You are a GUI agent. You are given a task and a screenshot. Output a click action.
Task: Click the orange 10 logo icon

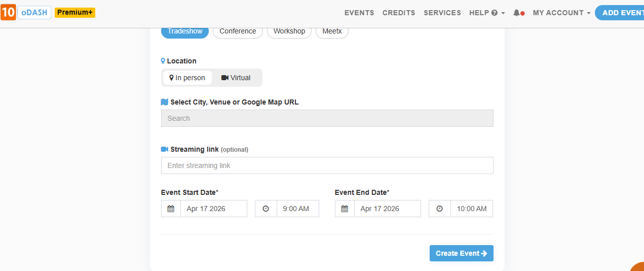pos(8,13)
